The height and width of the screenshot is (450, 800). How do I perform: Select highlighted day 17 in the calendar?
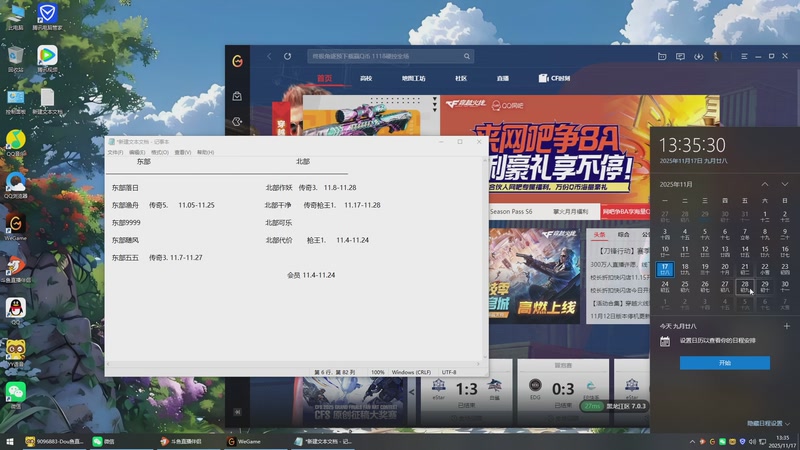coord(665,269)
